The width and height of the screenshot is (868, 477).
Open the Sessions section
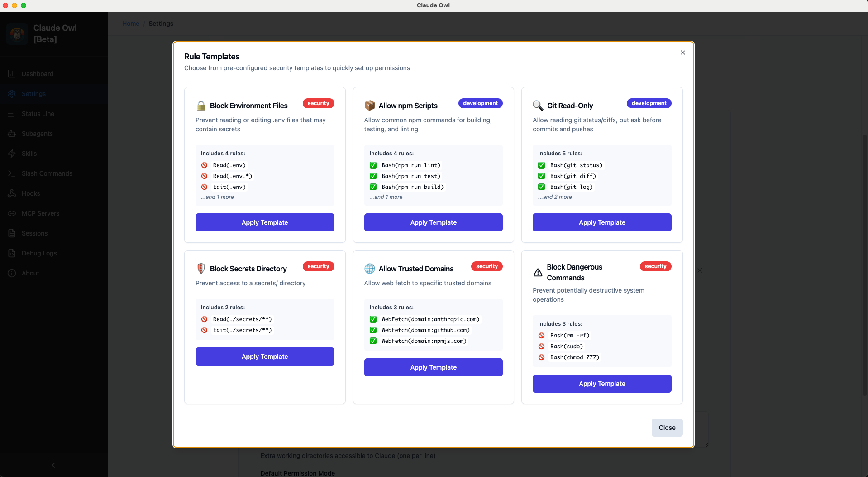(34, 233)
